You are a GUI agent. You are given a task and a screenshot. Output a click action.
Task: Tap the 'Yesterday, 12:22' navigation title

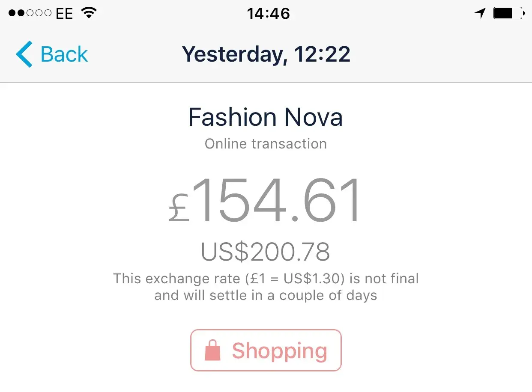[266, 54]
